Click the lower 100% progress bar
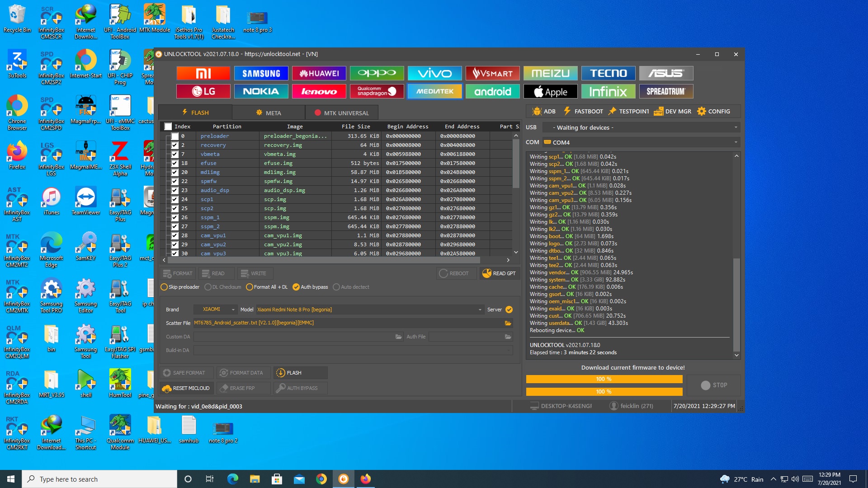The image size is (868, 488). point(604,392)
